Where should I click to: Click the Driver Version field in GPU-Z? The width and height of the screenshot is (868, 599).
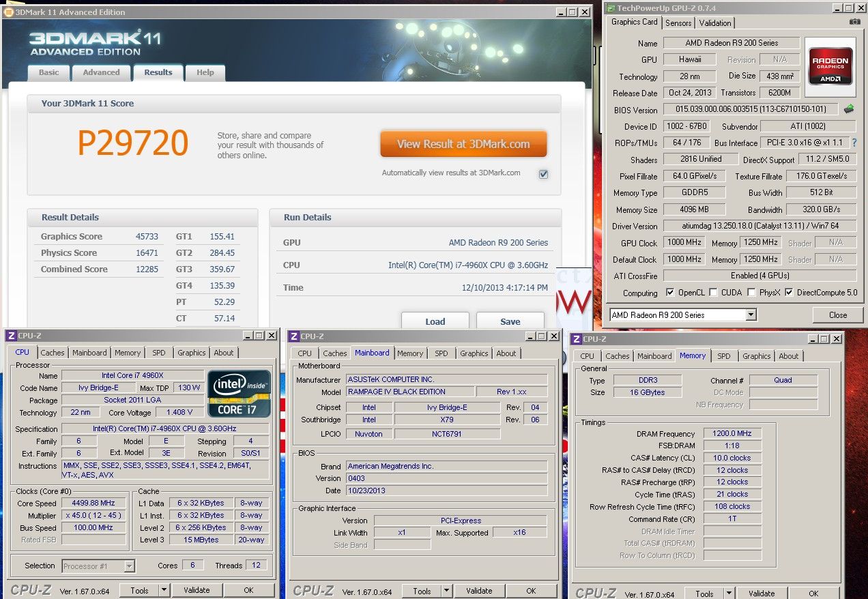(x=759, y=226)
